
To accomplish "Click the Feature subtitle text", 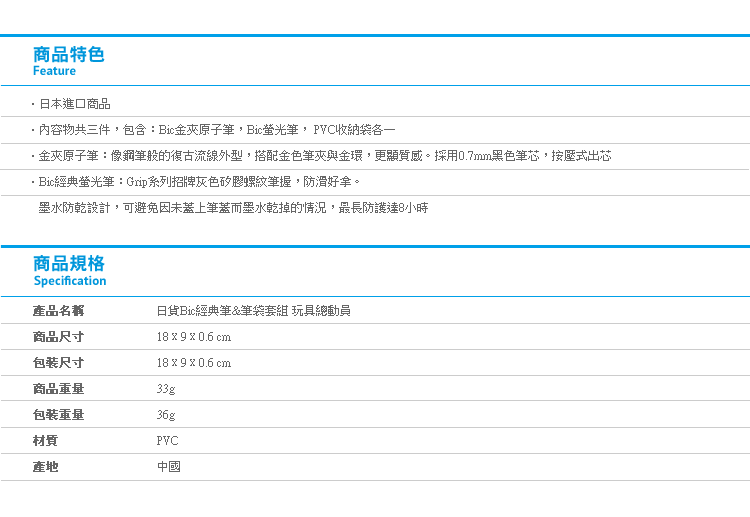I will click(x=54, y=71).
